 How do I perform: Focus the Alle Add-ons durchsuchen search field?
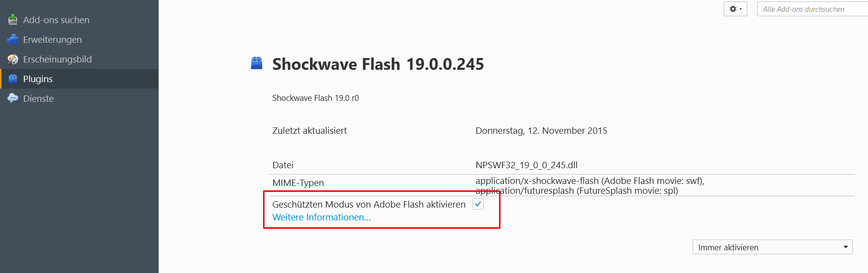pos(813,9)
